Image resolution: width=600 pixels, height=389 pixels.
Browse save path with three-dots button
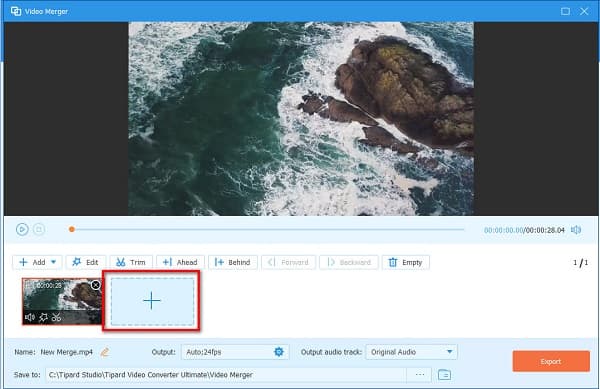pyautogui.click(x=420, y=374)
